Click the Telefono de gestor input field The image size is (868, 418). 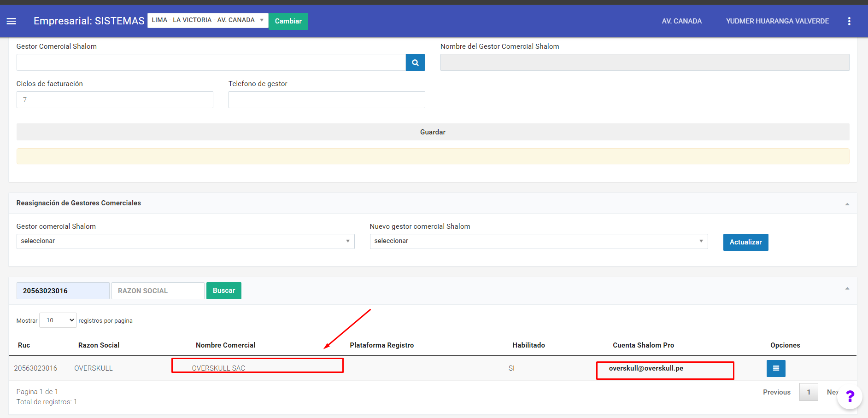point(326,100)
